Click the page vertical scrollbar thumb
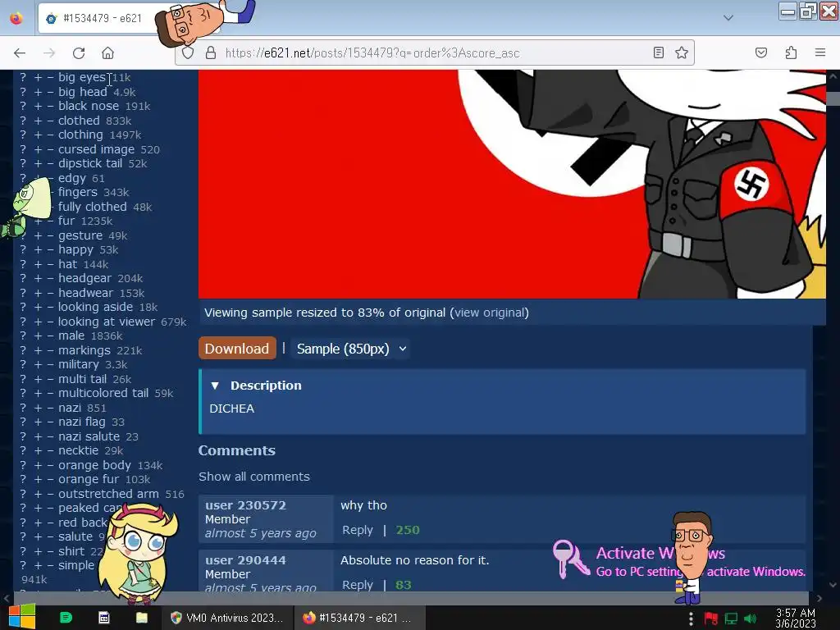840x630 pixels. point(833,98)
